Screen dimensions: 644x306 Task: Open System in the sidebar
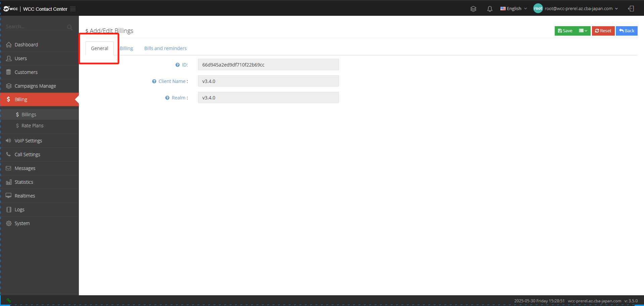[x=39, y=223]
